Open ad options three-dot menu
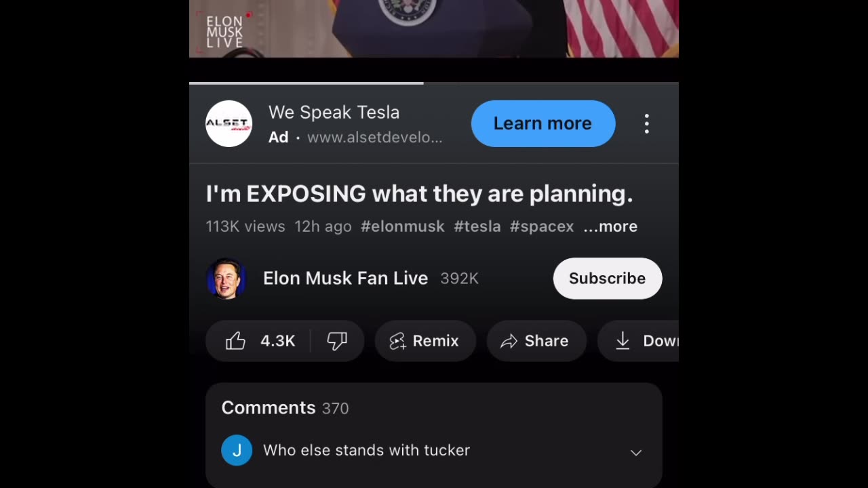Screen dimensions: 868x488 coord(647,123)
